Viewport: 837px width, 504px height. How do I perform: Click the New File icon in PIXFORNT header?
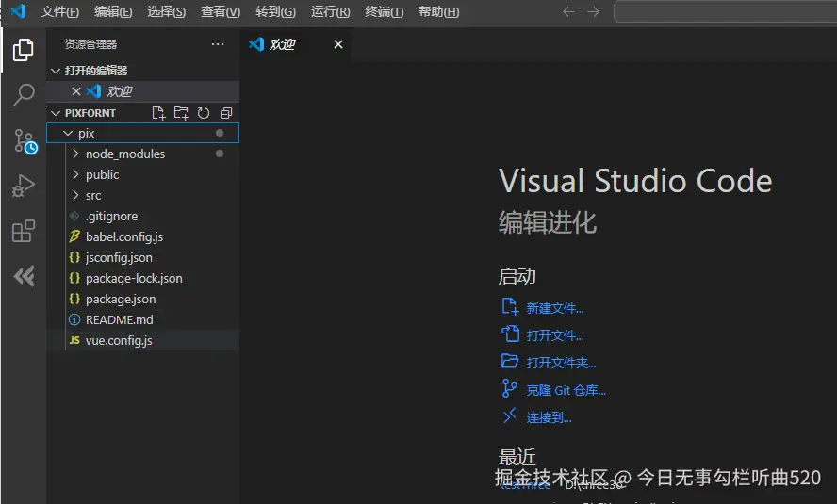[x=158, y=113]
